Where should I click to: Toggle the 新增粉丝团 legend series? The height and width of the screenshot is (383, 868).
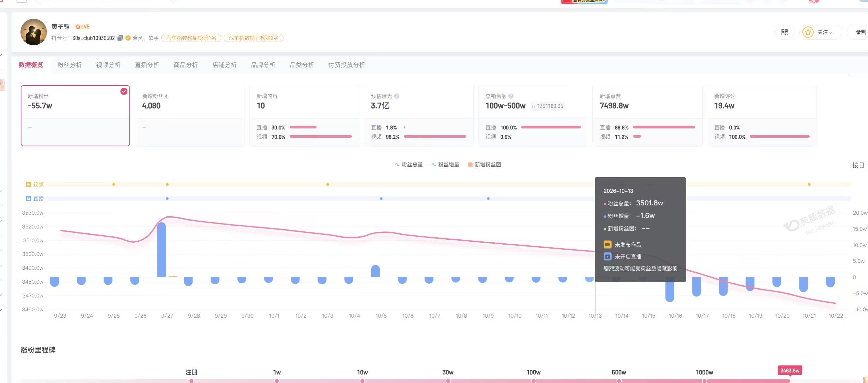pyautogui.click(x=484, y=164)
